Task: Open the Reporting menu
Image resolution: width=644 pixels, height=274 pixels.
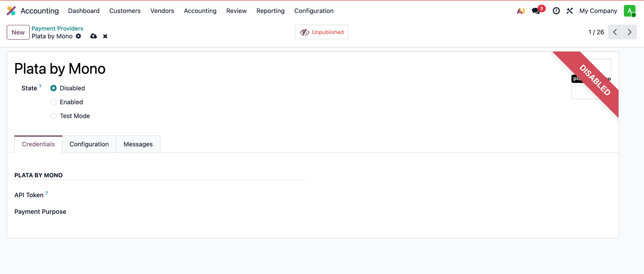Action: coord(270,11)
